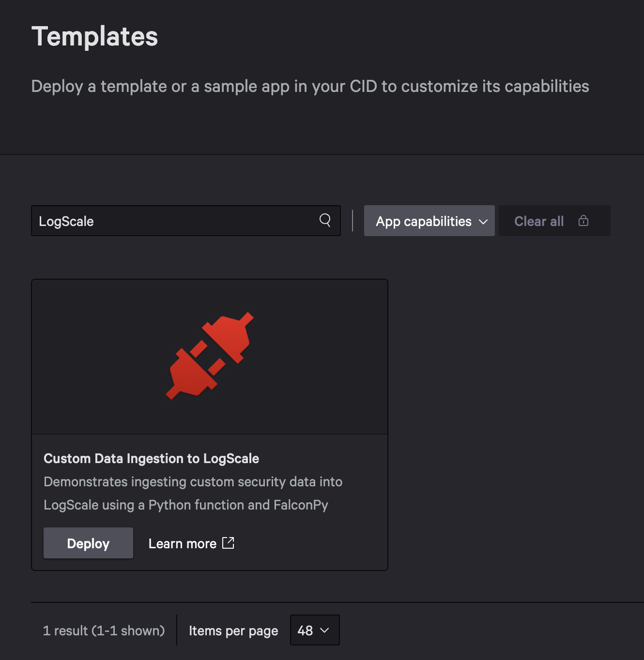Deploy the Custom Data Ingestion template

(x=88, y=543)
